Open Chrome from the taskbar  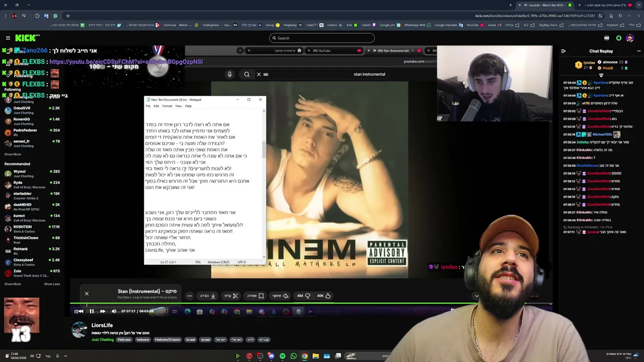[x=304, y=356]
